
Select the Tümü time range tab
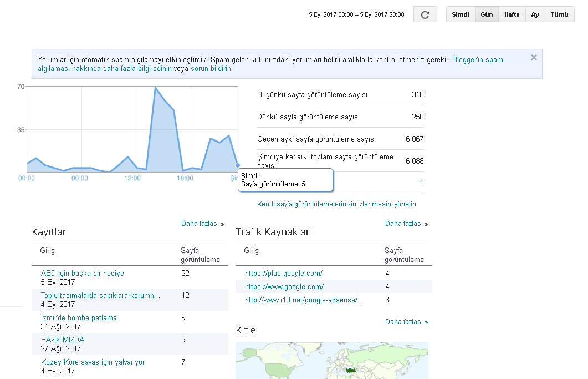click(560, 14)
